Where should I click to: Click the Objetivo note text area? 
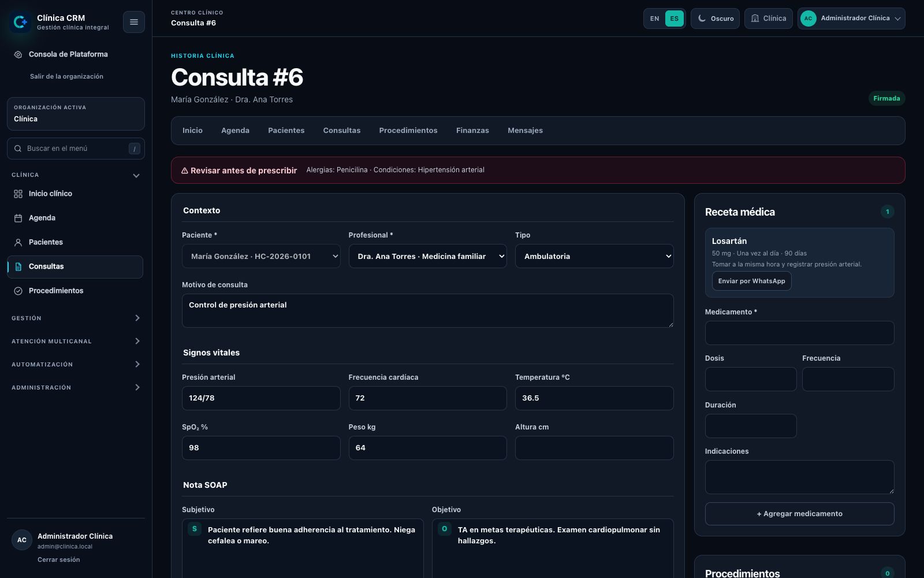point(553,548)
